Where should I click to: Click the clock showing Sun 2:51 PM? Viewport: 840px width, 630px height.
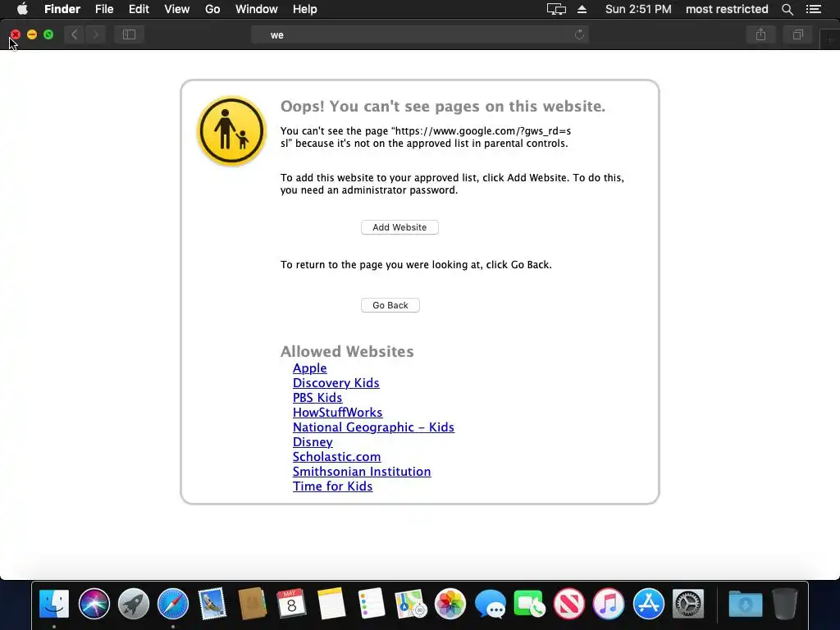point(638,9)
